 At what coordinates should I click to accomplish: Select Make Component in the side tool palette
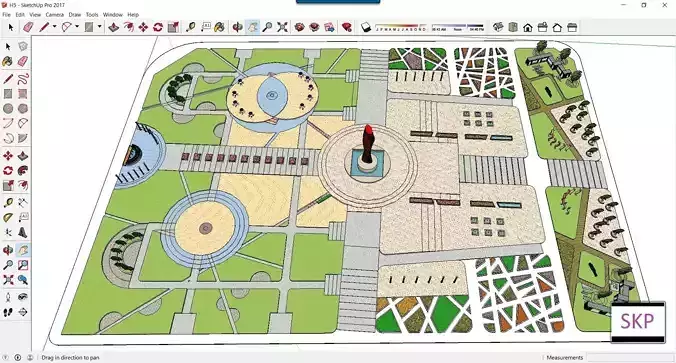click(23, 46)
